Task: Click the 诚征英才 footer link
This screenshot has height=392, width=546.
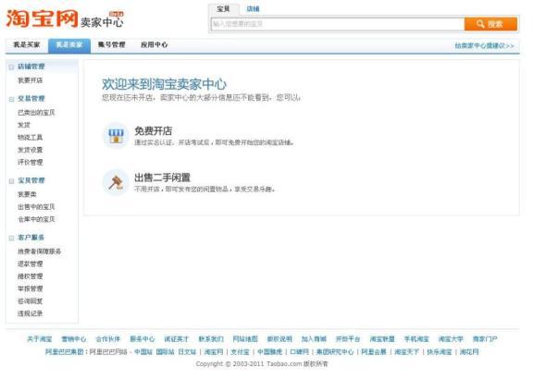Action: pos(176,339)
